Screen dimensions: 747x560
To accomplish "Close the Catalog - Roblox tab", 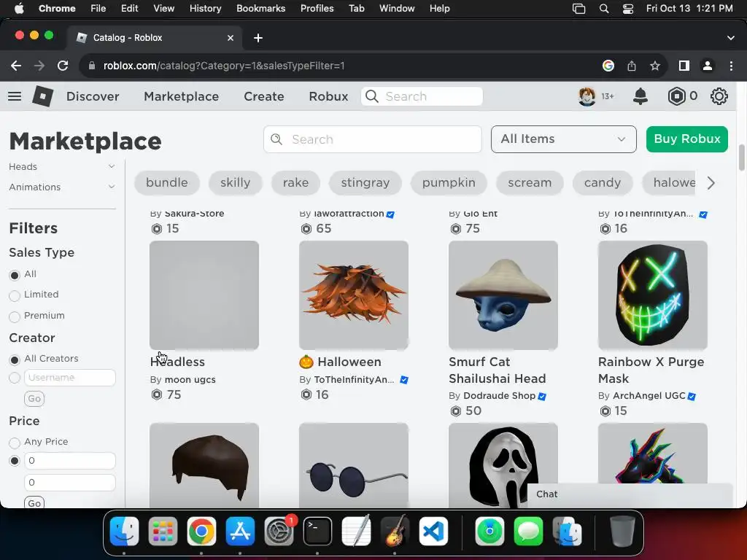I will [231, 38].
